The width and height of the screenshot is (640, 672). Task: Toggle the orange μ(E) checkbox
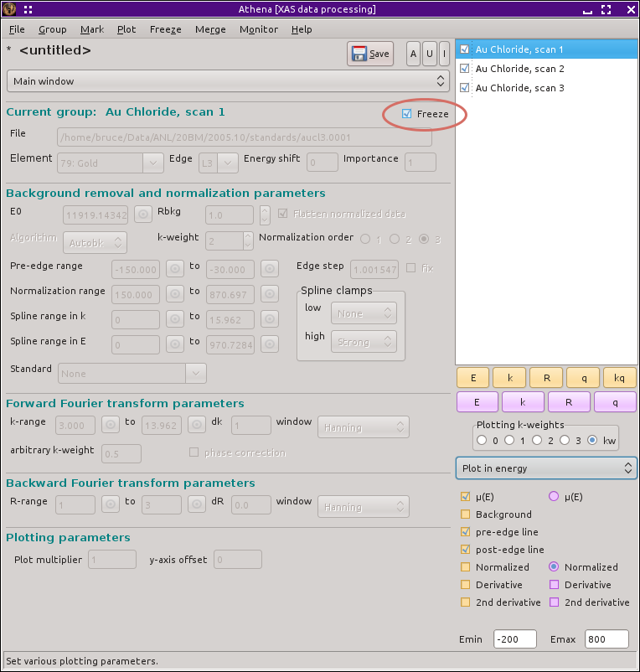click(x=465, y=496)
